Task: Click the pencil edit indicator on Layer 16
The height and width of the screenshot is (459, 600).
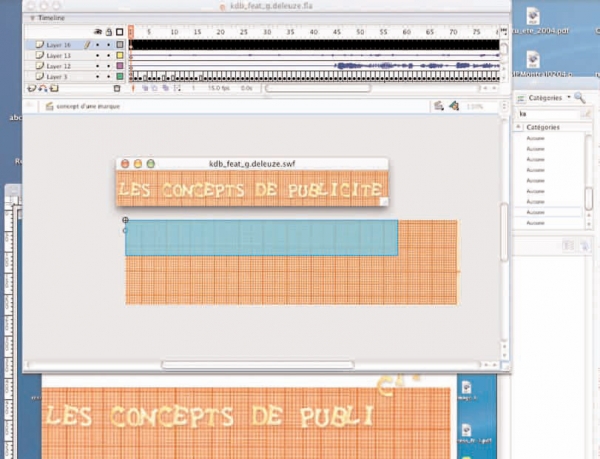Action: click(87, 45)
